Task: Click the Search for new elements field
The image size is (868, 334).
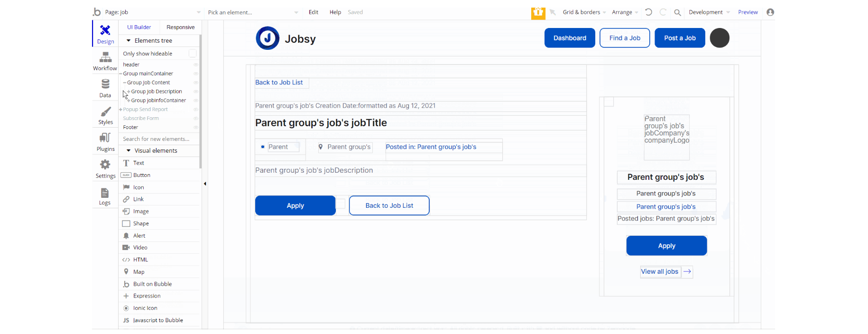Action: [x=159, y=139]
